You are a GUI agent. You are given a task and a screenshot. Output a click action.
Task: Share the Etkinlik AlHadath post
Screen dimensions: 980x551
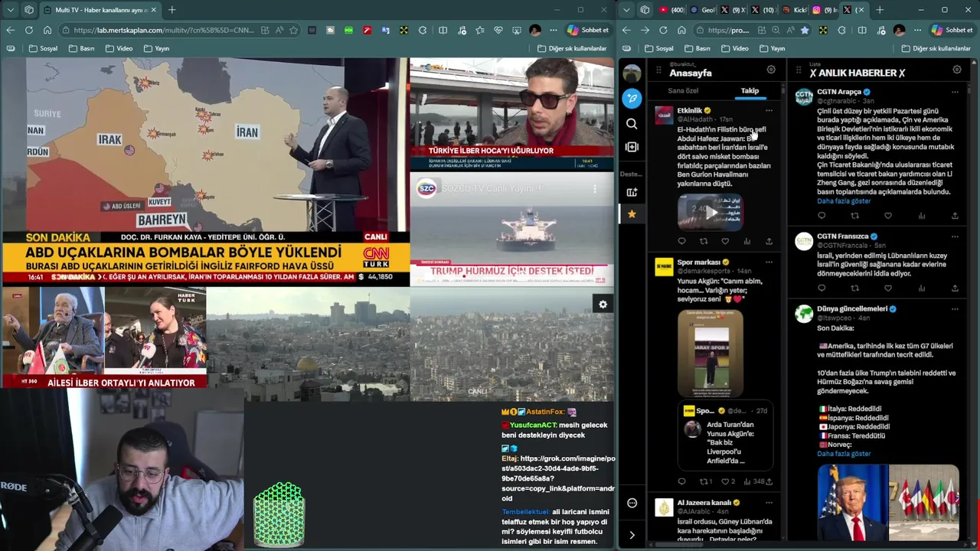point(769,241)
